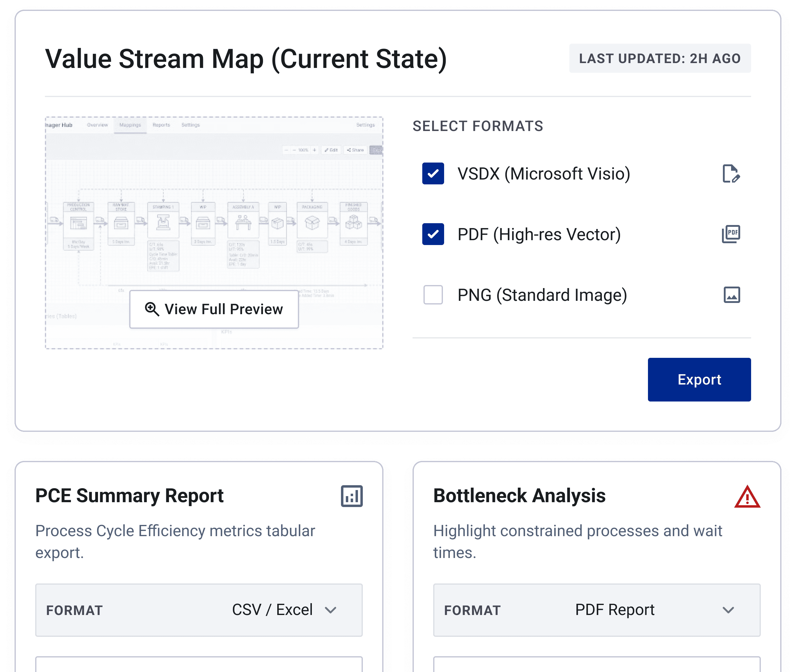
Task: Click the Highlight constrained processes description text
Action: [x=578, y=542]
